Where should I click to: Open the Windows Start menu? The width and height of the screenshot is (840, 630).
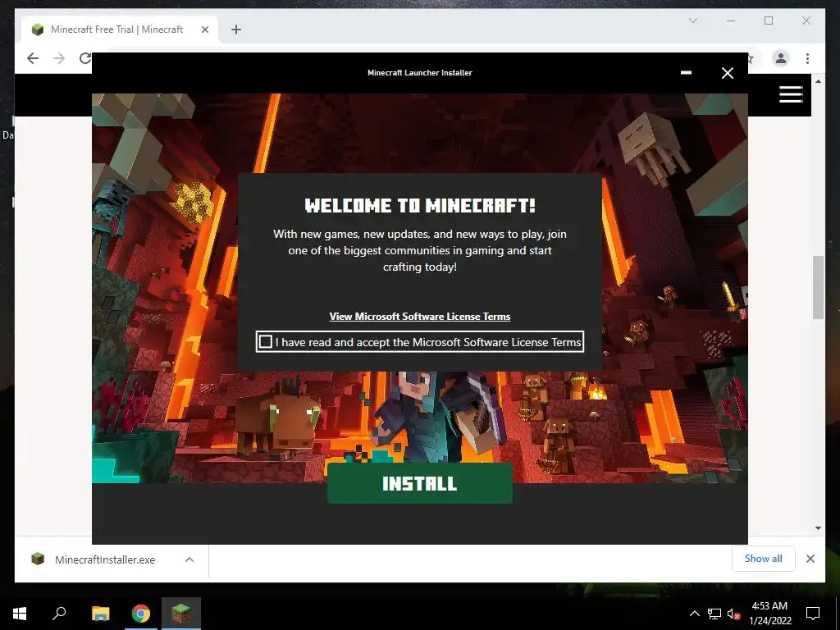pos(20,614)
